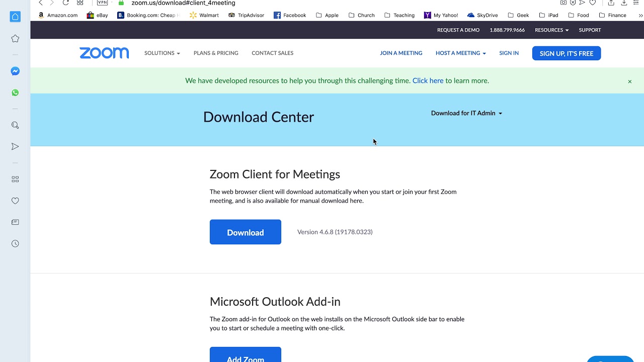Click the Add Zoom button for Outlook

246,355
